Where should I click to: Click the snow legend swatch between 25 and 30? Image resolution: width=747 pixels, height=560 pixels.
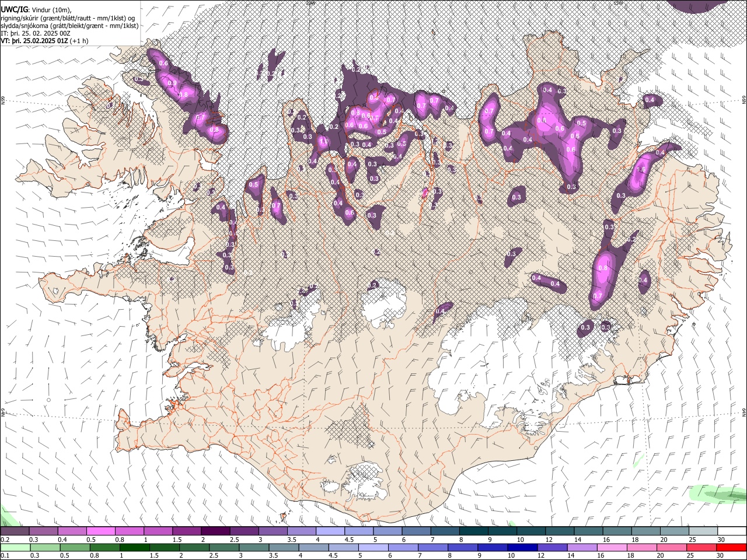point(702,531)
